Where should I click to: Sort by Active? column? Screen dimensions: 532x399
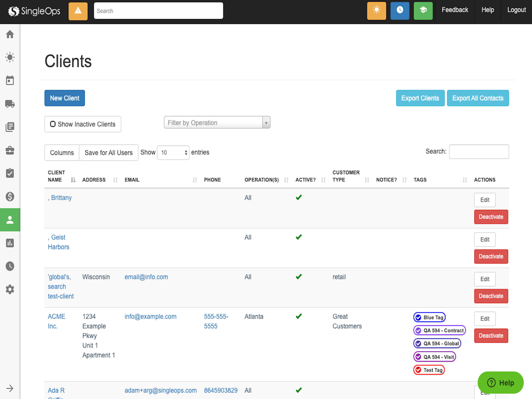coord(310,180)
